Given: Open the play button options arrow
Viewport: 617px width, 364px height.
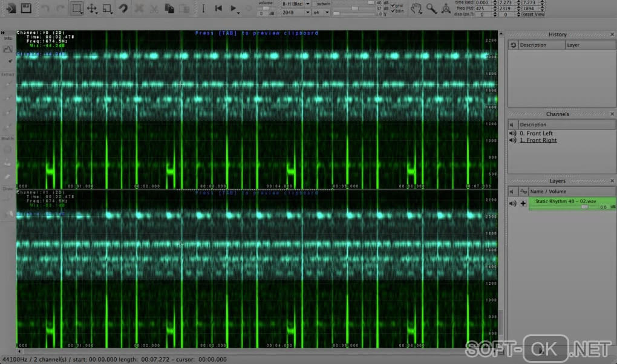Looking at the screenshot, I should coord(238,13).
